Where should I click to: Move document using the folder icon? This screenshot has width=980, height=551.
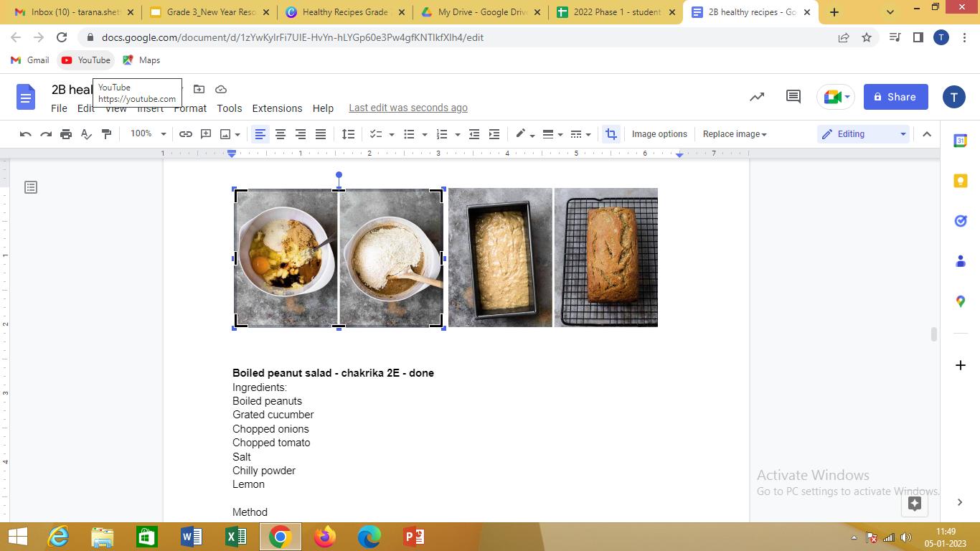click(199, 89)
